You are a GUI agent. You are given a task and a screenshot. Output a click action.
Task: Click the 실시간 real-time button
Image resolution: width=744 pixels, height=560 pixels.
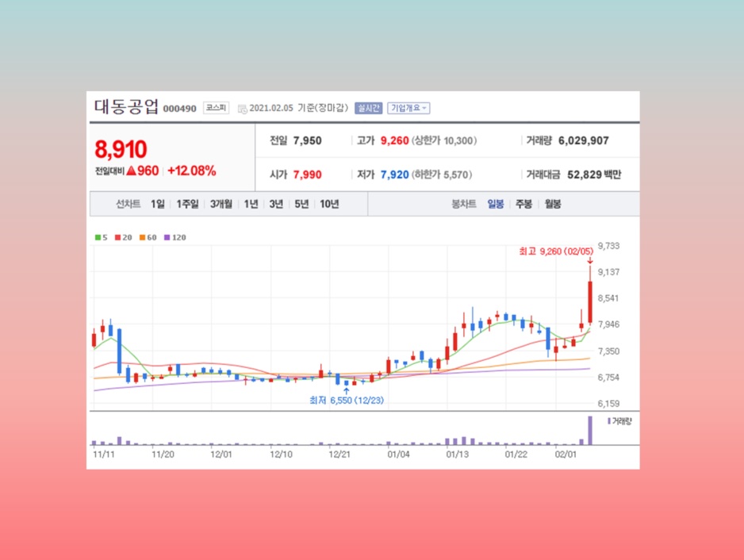click(368, 108)
